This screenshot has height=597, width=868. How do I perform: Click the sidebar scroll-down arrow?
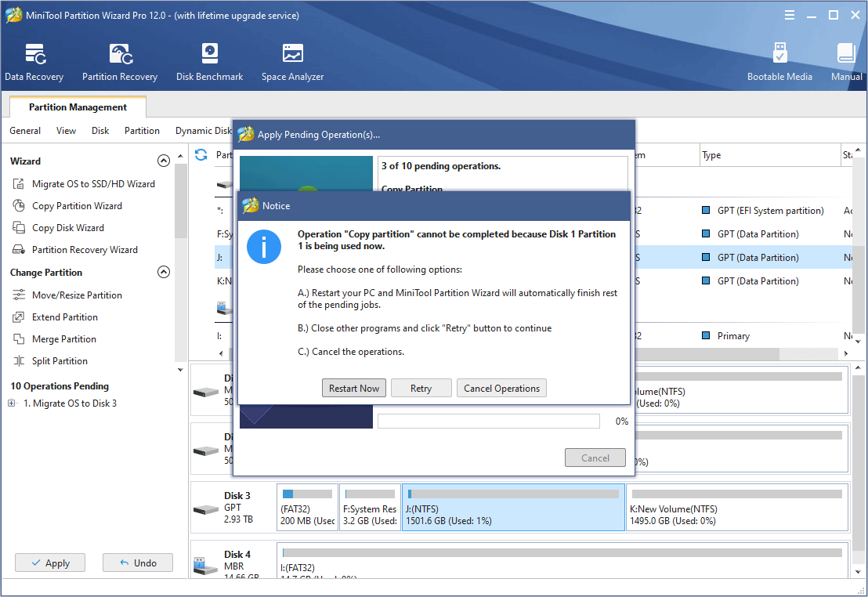tap(180, 370)
